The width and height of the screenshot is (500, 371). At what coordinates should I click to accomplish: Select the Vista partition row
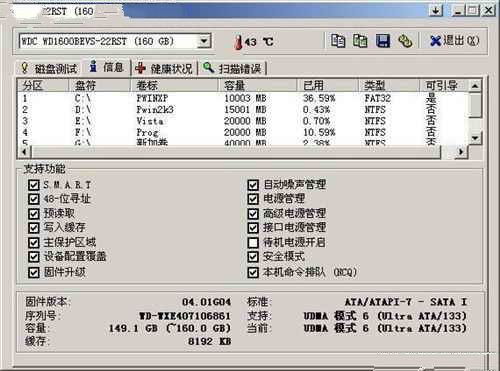coord(243,121)
